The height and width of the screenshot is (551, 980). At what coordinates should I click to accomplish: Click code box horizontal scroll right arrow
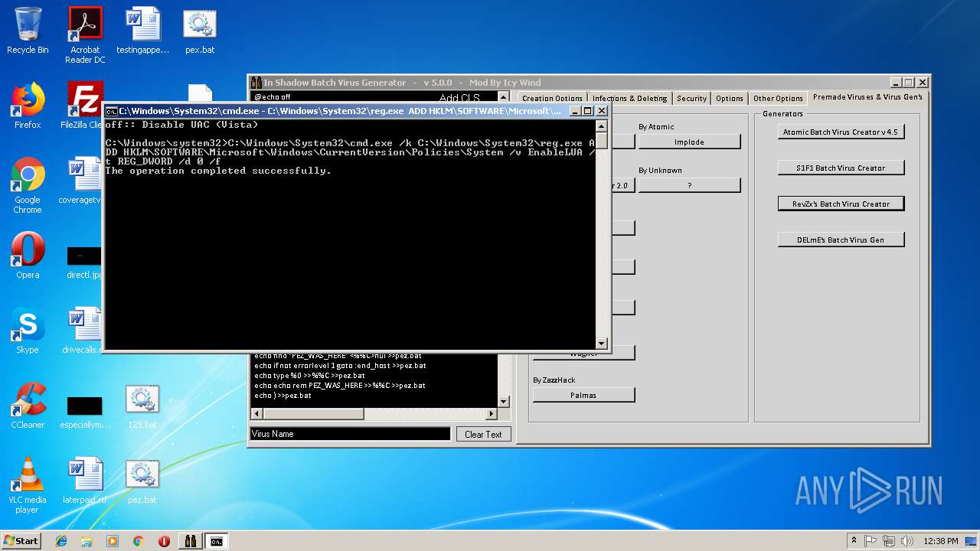492,414
